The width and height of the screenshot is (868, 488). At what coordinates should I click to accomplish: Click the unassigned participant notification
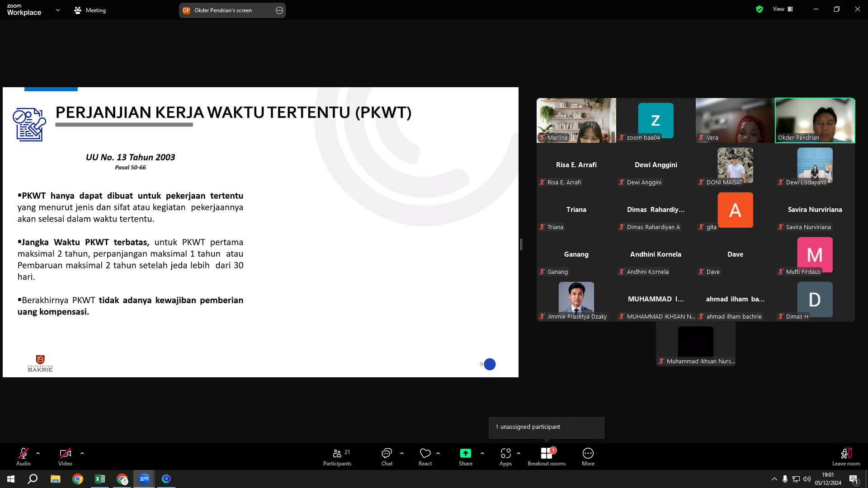pyautogui.click(x=546, y=427)
